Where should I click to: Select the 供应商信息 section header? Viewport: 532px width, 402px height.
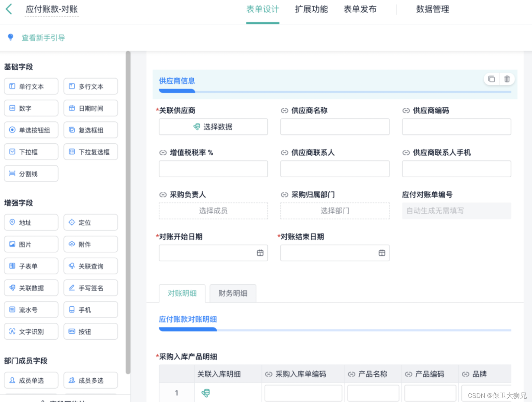coord(335,84)
